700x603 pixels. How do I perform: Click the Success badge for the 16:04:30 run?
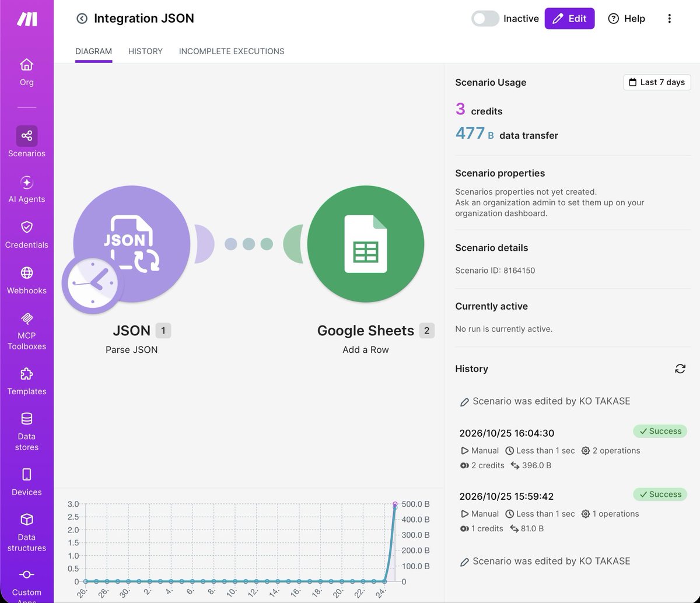[660, 432]
